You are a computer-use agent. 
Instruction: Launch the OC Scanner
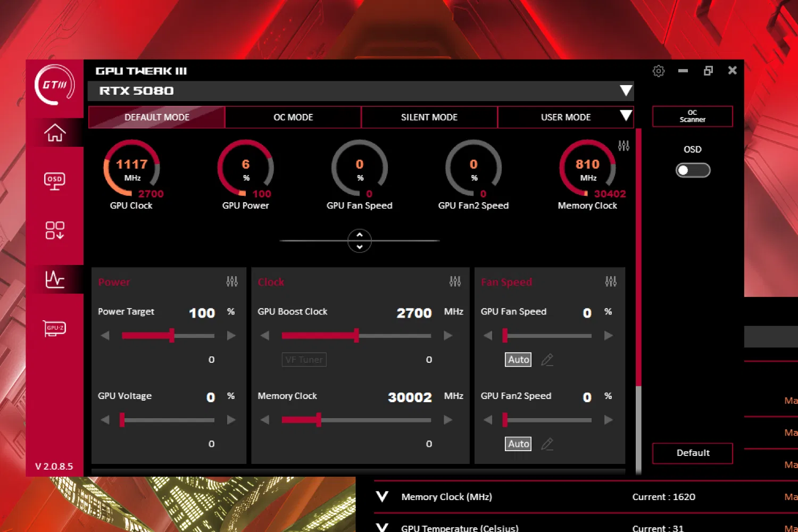tap(693, 116)
